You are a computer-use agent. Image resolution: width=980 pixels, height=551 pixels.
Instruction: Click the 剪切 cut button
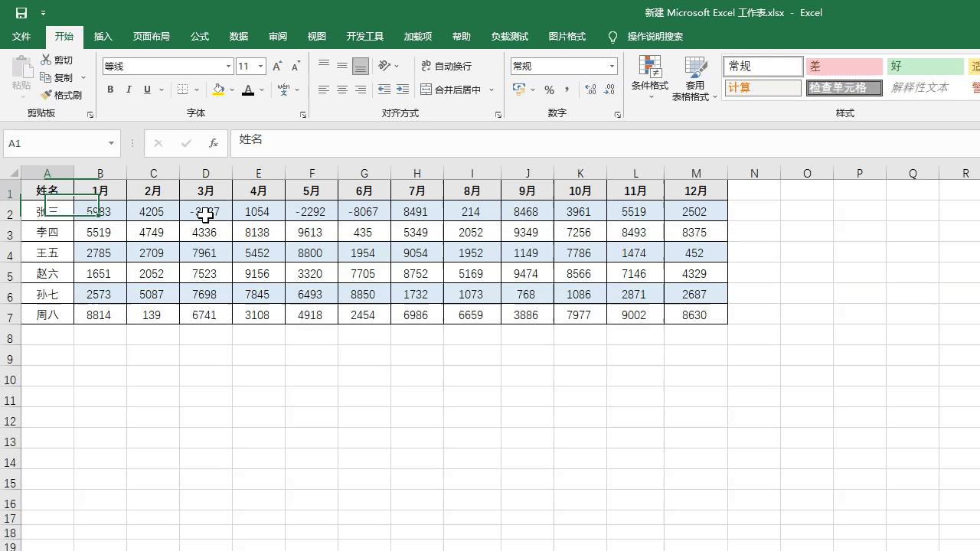point(55,60)
